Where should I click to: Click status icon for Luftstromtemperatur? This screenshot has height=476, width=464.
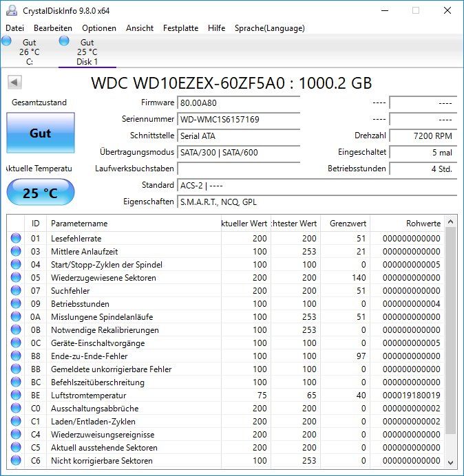point(16,395)
